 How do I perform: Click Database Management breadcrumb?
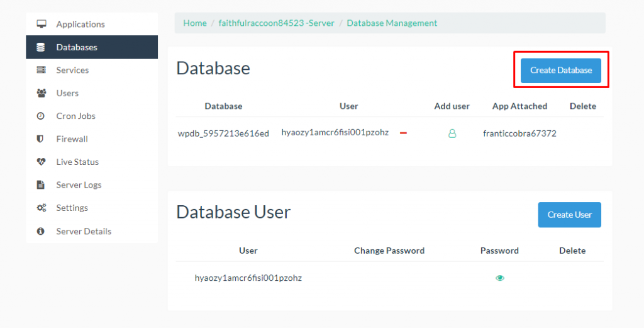(x=392, y=23)
